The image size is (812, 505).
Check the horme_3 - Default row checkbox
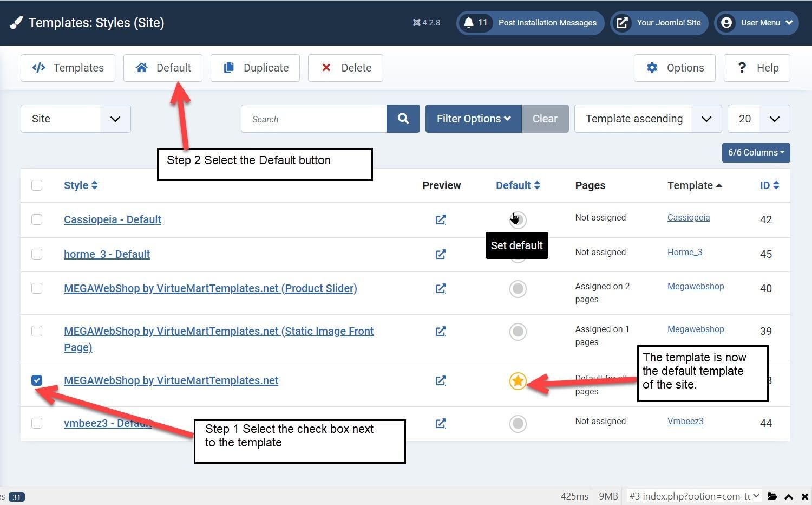[37, 254]
